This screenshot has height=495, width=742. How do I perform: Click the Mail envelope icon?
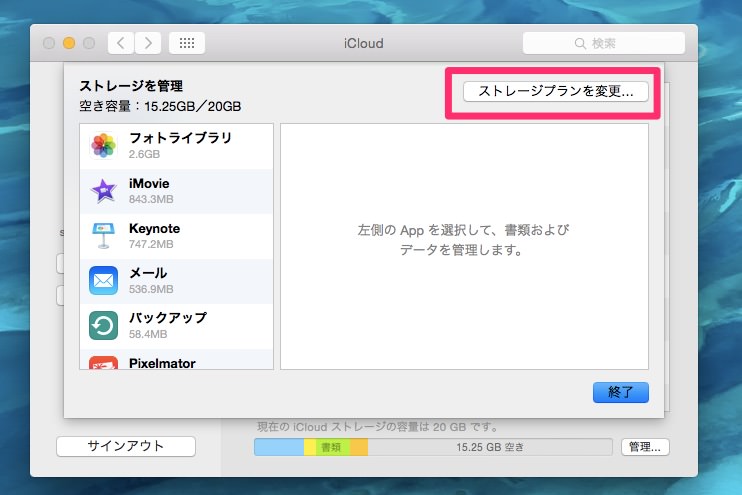pos(103,280)
